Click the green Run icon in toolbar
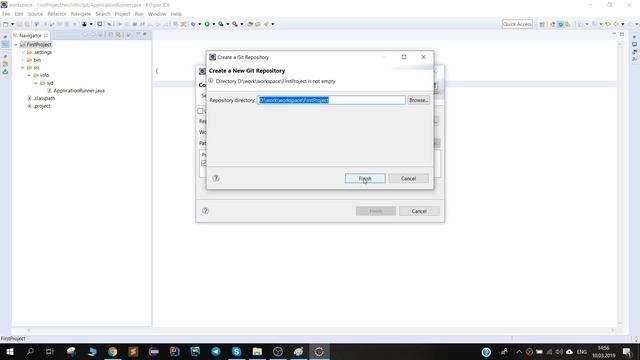This screenshot has height=360, width=640. (x=207, y=24)
